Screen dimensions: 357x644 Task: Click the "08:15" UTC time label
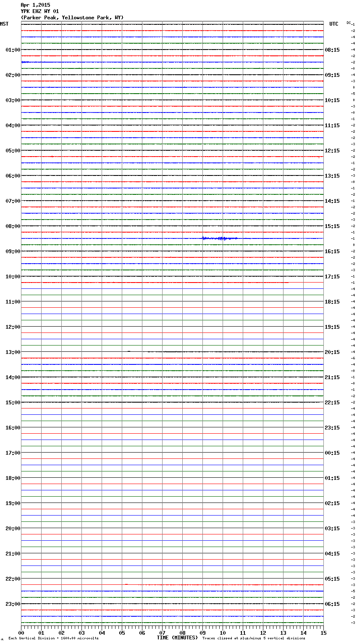pyautogui.click(x=332, y=50)
